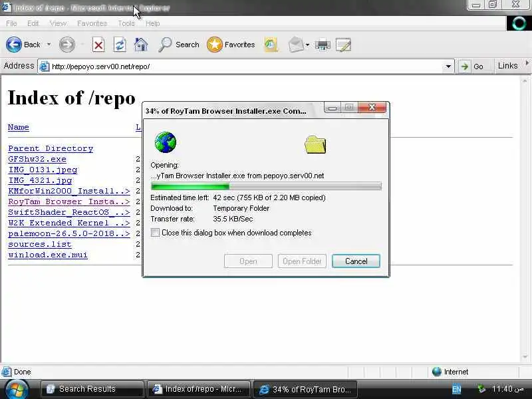The image size is (532, 399).
Task: Open Favorites star icon
Action: [x=214, y=45]
